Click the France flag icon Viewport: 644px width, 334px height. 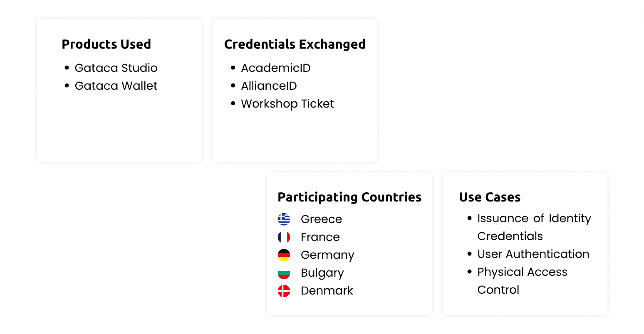[284, 237]
